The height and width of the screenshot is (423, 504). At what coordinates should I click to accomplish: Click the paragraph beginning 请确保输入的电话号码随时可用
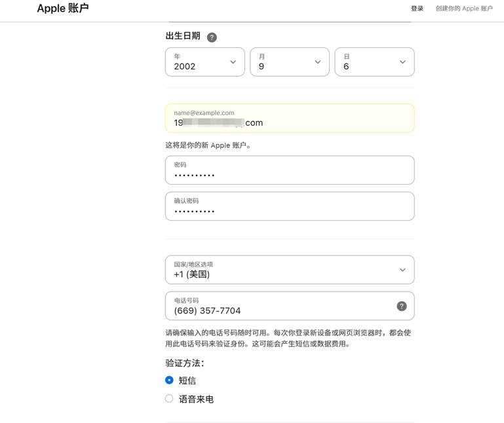click(288, 339)
